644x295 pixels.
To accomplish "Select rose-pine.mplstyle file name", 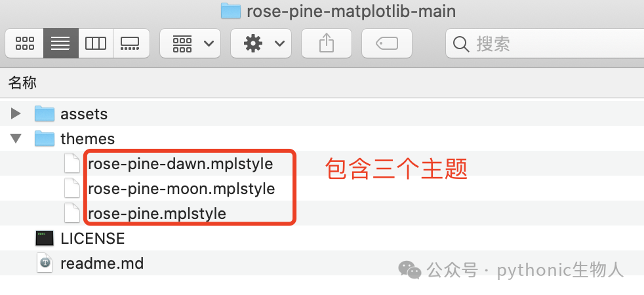I will pyautogui.click(x=157, y=214).
